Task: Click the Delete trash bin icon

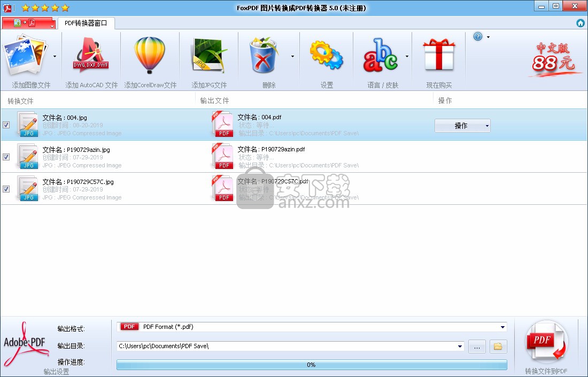Action: pos(264,55)
